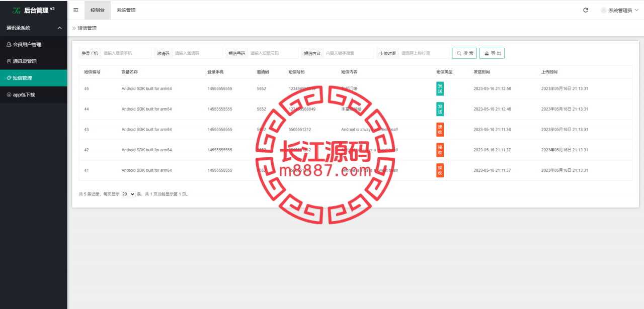The image size is (644, 309).
Task: Click the 邀请码 column header
Action: [263, 72]
